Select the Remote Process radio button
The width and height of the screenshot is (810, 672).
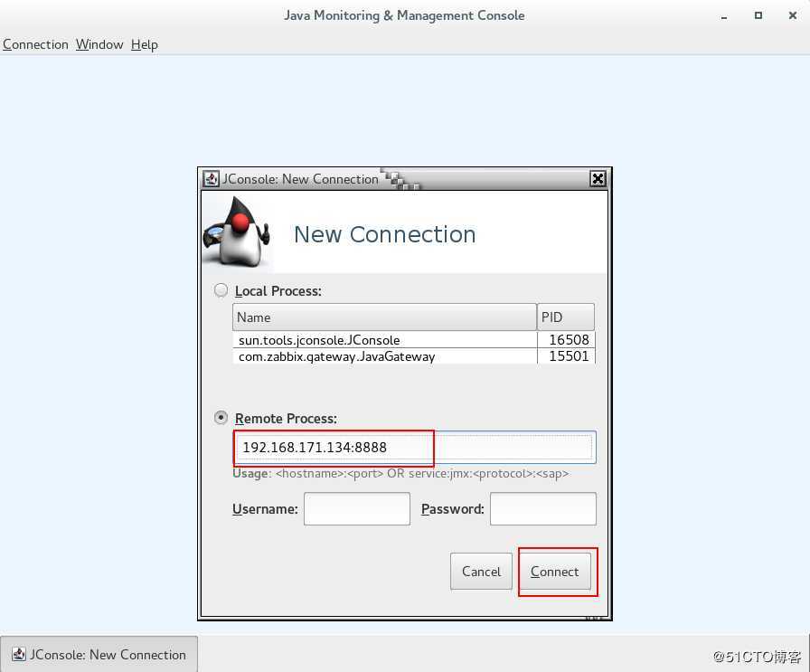click(221, 418)
